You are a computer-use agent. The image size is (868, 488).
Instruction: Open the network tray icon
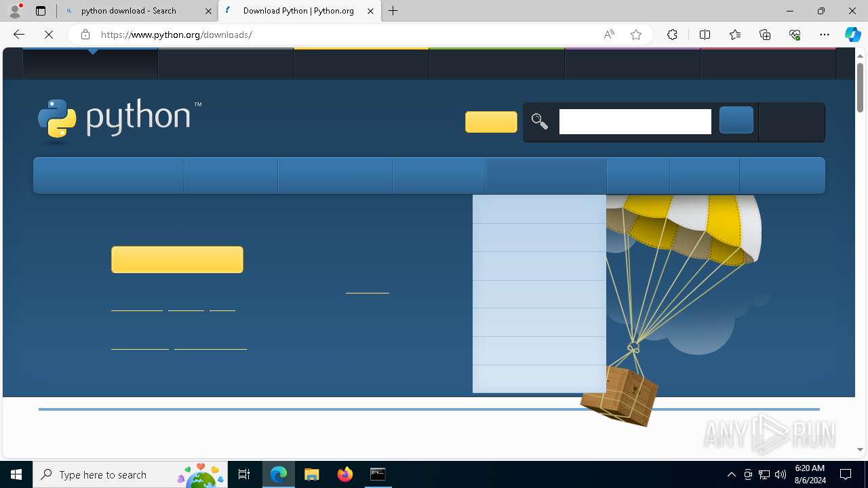764,474
